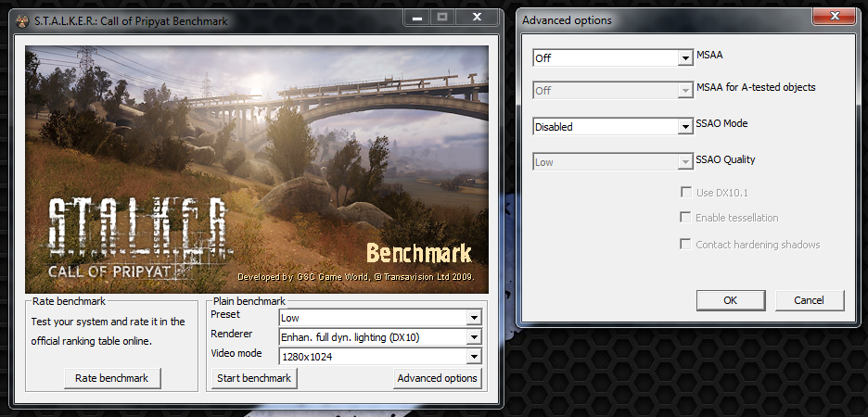The image size is (868, 417).
Task: Click the S.T.A.L.K.E.R. app icon in title bar
Action: [23, 21]
